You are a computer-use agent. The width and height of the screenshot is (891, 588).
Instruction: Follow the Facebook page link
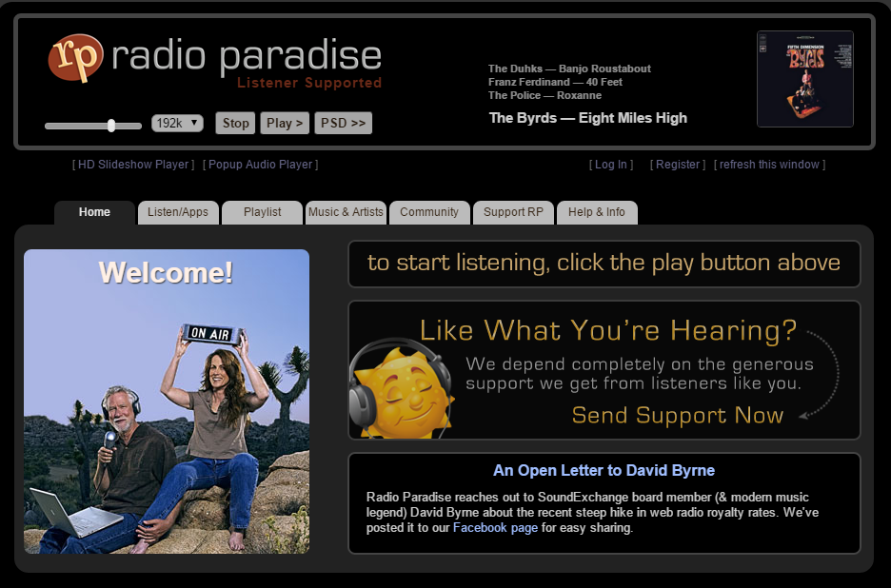[495, 528]
